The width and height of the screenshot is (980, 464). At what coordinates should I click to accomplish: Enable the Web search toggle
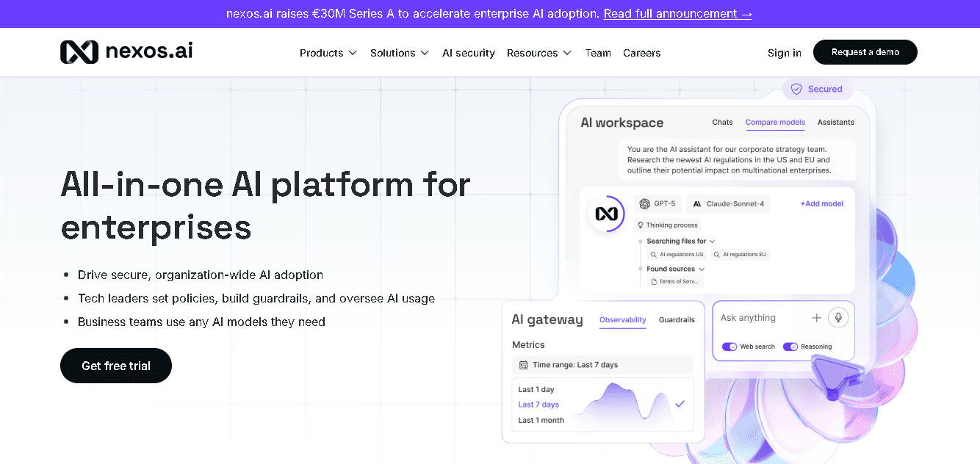point(729,346)
